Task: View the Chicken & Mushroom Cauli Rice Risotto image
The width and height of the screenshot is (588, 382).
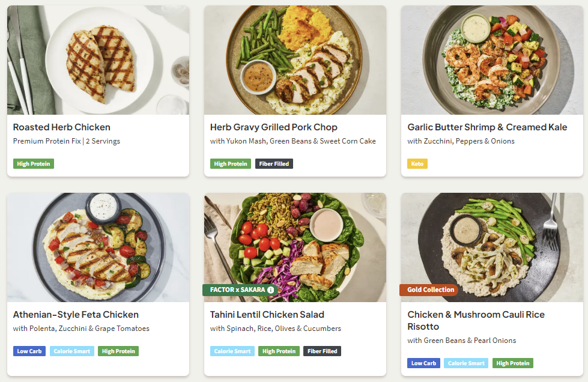Action: [x=492, y=240]
